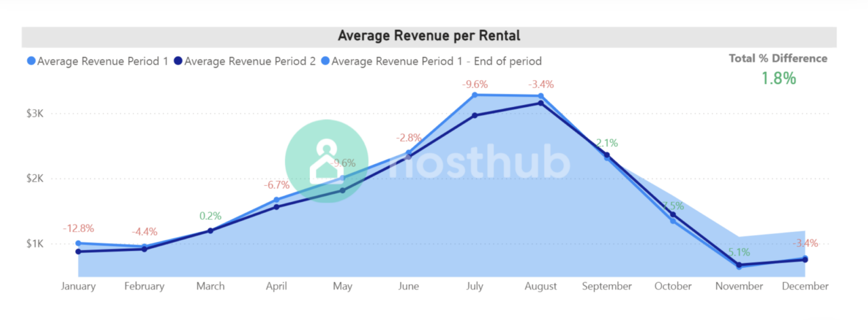
Task: Click the navy dot beside Average Revenue Period 2 legend
Action: click(x=178, y=62)
